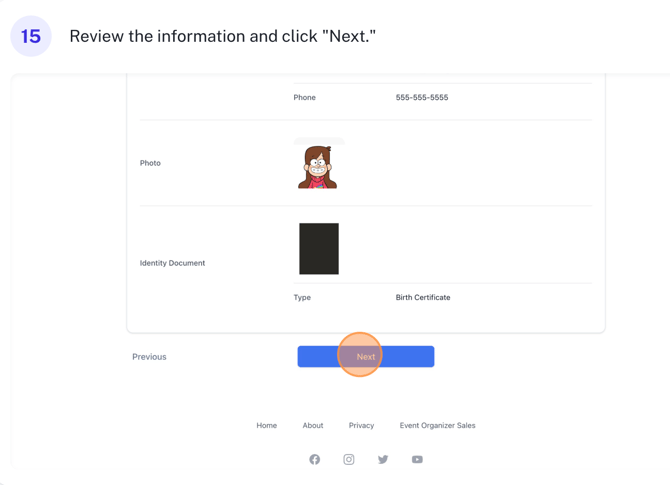Click the Phone field label

point(305,98)
